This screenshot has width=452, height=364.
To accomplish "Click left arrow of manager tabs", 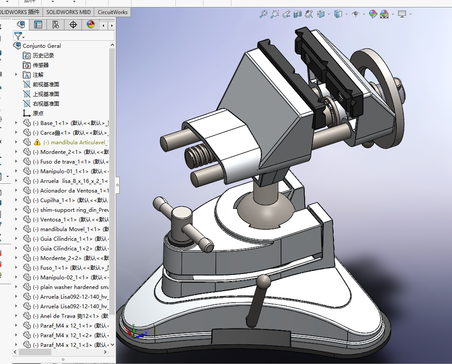I will (104, 25).
